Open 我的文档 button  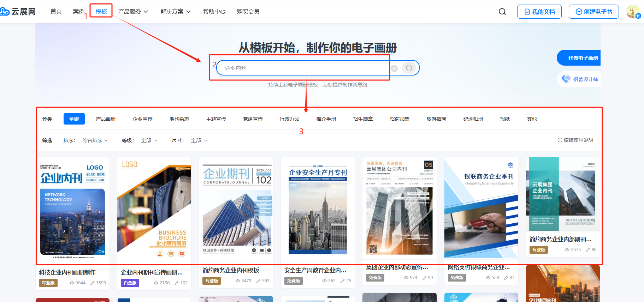click(539, 12)
